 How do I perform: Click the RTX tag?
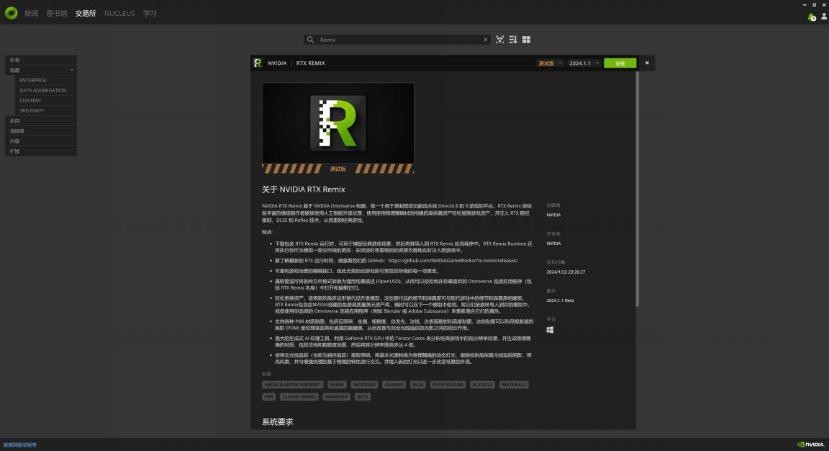tap(418, 385)
